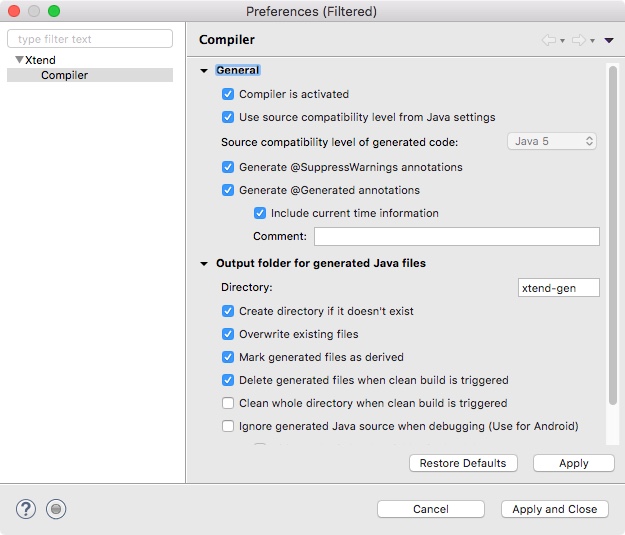This screenshot has height=535, width=625.
Task: Click the green zoom window button
Action: 54,11
